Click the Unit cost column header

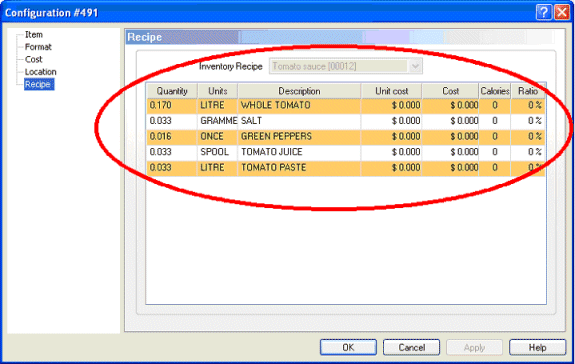point(391,91)
